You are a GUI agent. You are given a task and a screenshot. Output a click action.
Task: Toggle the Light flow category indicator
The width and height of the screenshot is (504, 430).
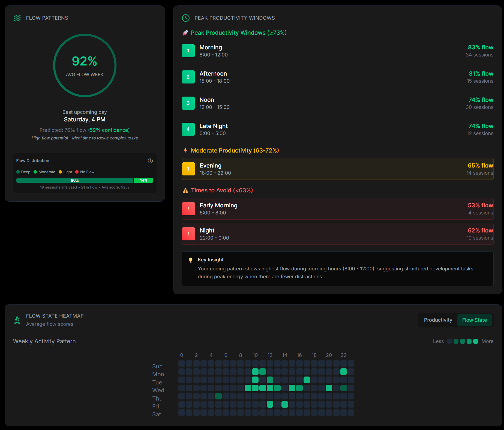61,172
